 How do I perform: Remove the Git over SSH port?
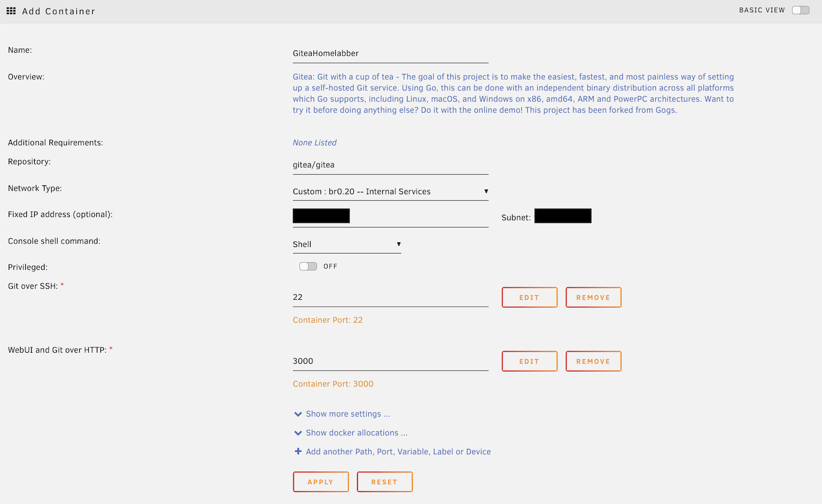tap(593, 297)
